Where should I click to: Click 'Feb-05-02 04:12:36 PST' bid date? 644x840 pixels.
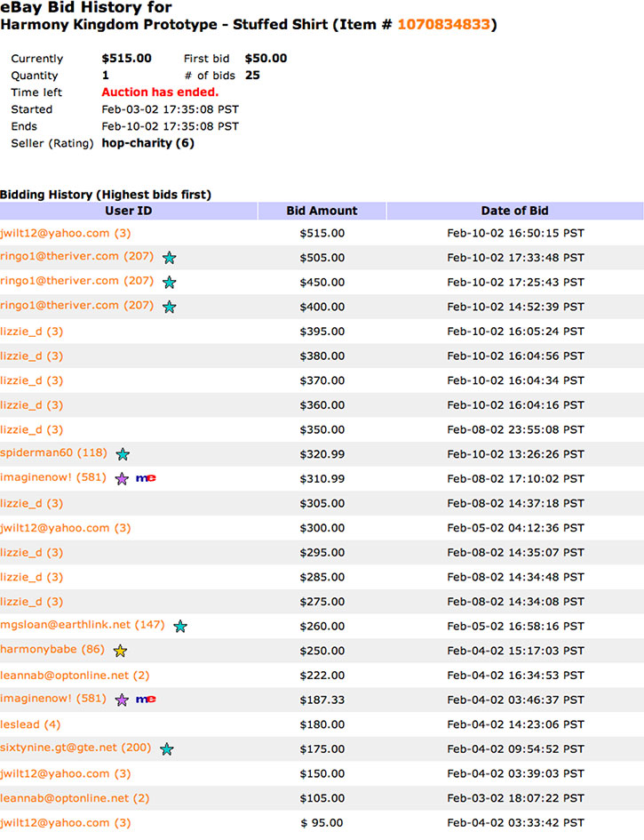coord(515,528)
